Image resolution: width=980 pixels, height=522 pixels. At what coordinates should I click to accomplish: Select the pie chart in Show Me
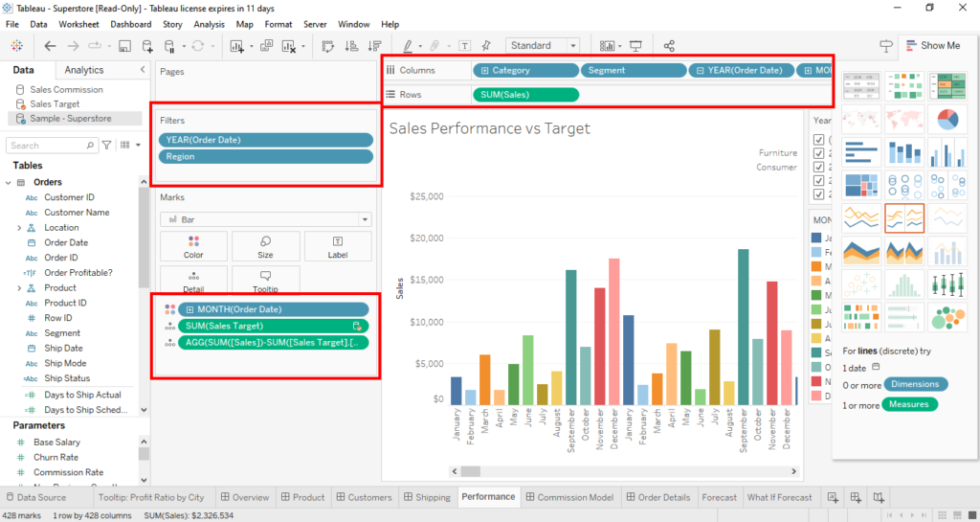click(x=947, y=119)
